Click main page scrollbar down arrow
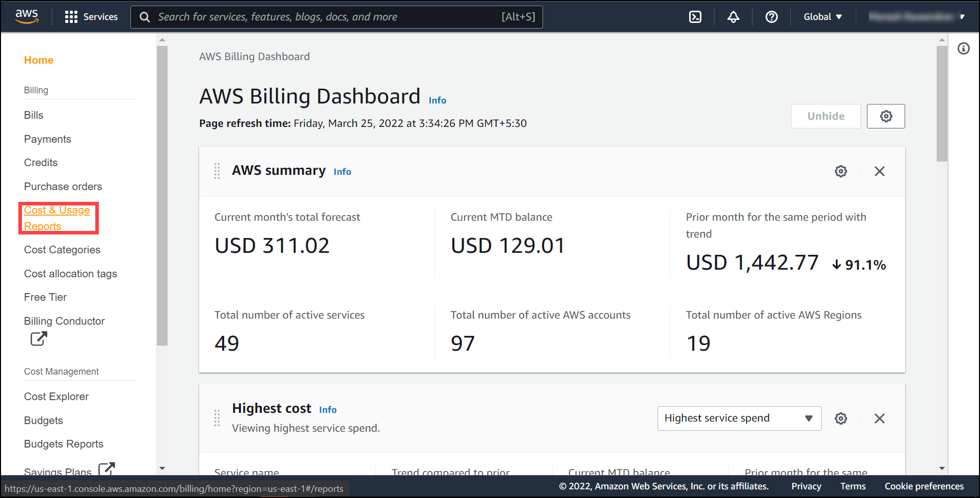This screenshot has width=980, height=498. coord(942,468)
